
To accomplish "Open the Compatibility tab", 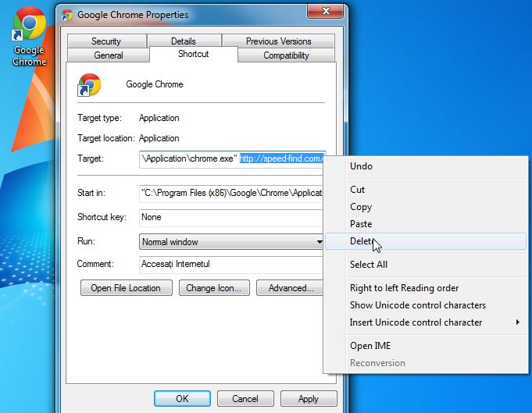I will point(286,55).
